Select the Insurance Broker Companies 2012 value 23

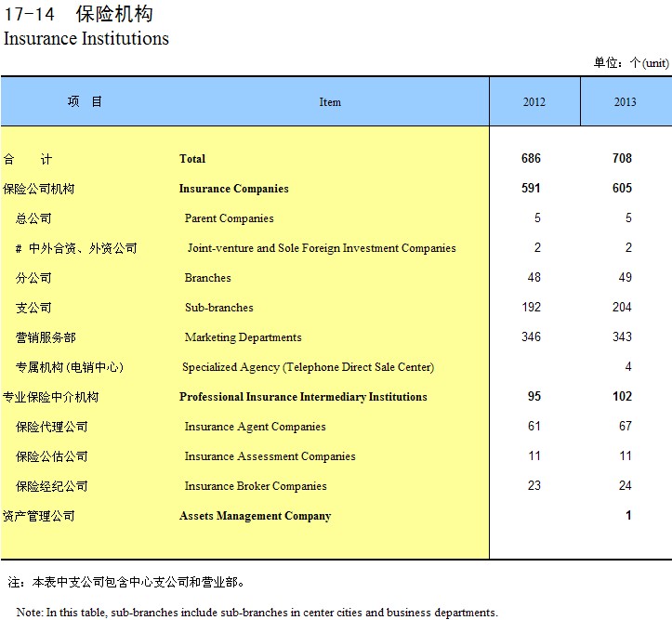pyautogui.click(x=534, y=486)
